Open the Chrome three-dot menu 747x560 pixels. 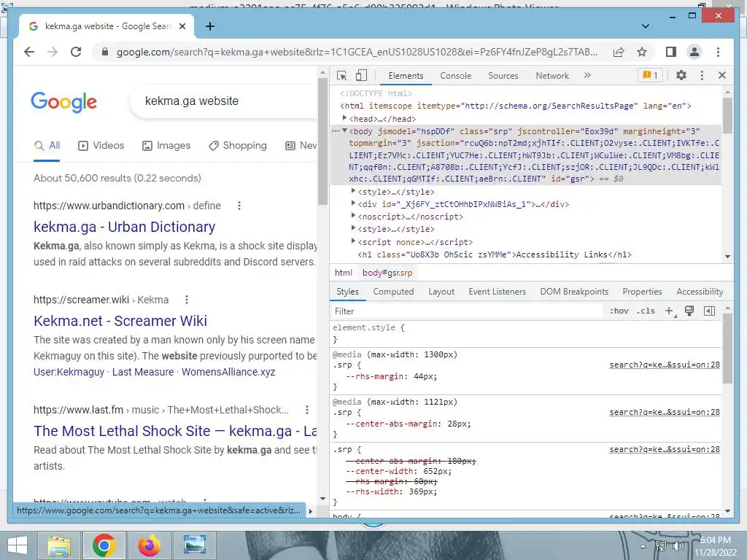(x=718, y=52)
